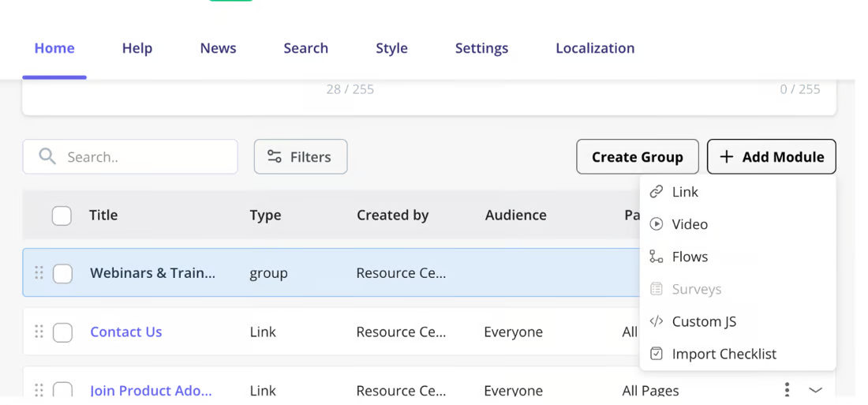Switch to the Style tab

pyautogui.click(x=391, y=48)
